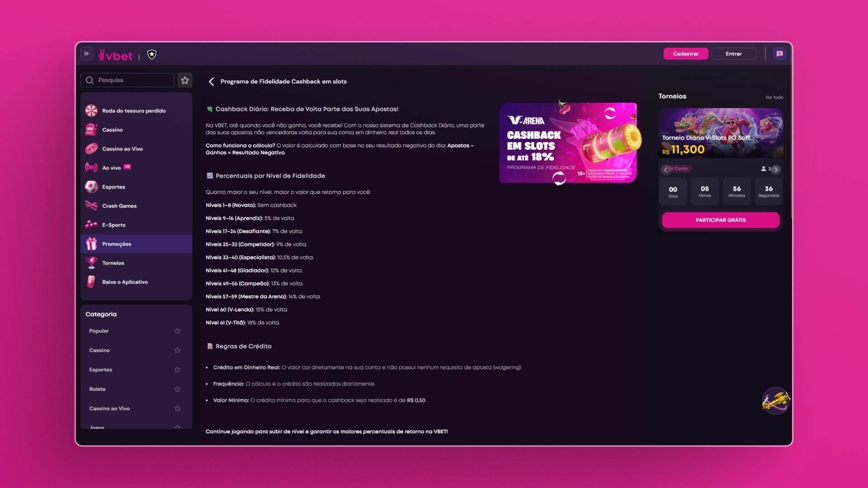Open the Torneios menu item

point(136,263)
